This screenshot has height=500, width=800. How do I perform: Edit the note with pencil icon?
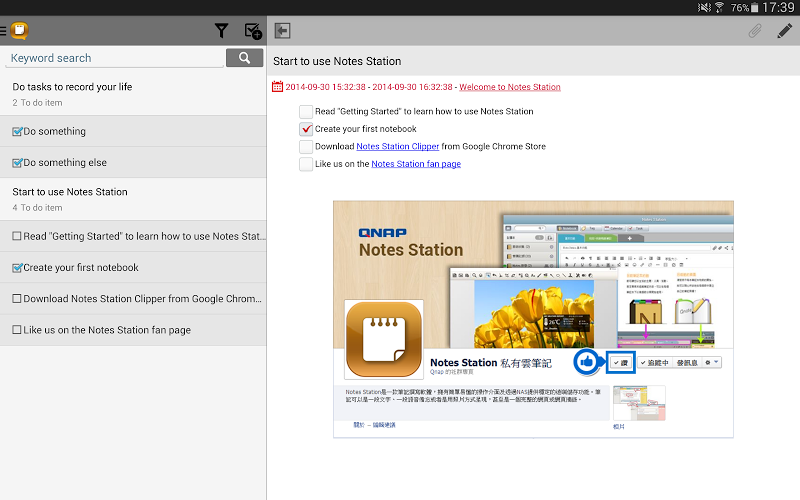click(x=785, y=31)
